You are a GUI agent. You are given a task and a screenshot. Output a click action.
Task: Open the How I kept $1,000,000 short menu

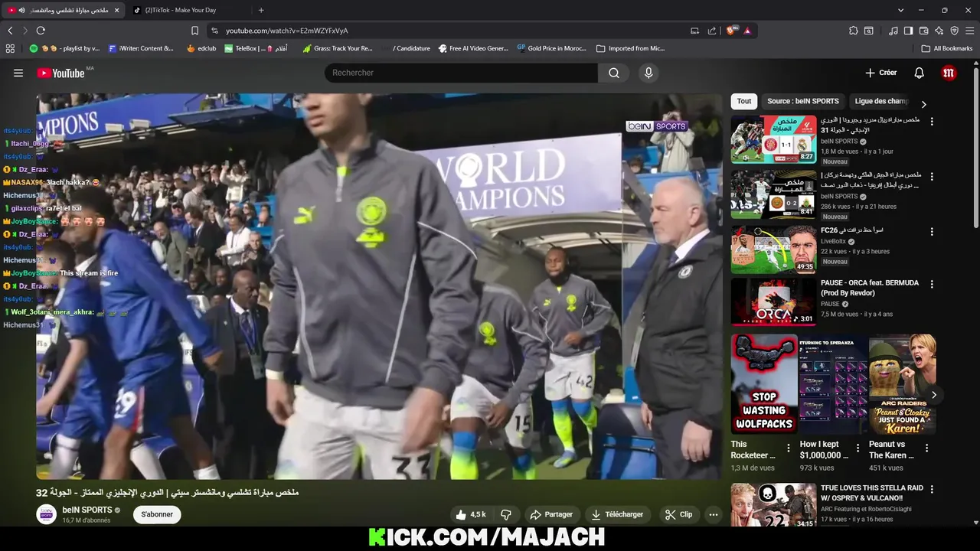(x=857, y=448)
